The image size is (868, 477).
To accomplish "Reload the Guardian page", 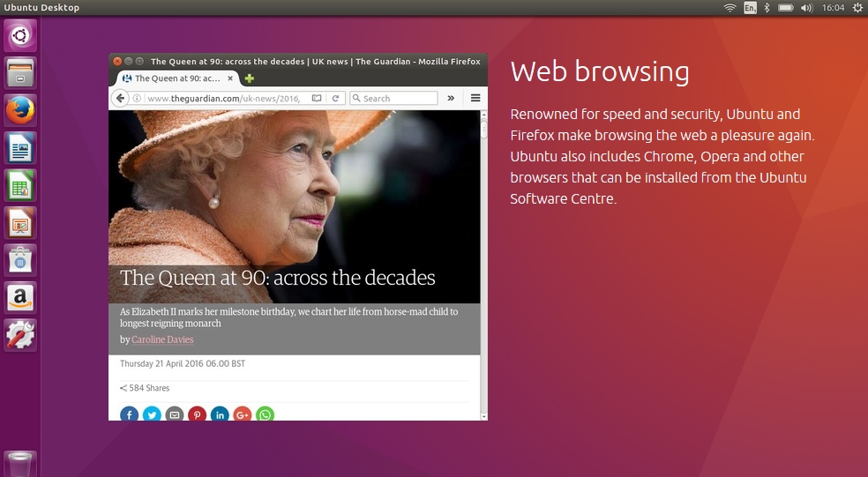I will point(335,98).
